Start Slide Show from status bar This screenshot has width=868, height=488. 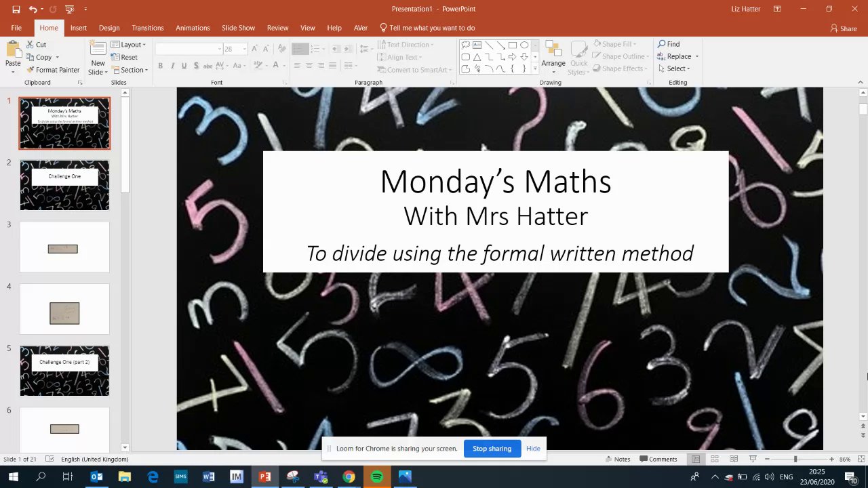point(753,459)
